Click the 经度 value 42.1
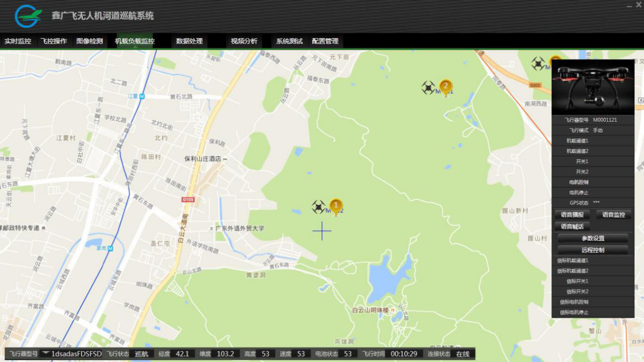The width and height of the screenshot is (644, 362). [182, 354]
